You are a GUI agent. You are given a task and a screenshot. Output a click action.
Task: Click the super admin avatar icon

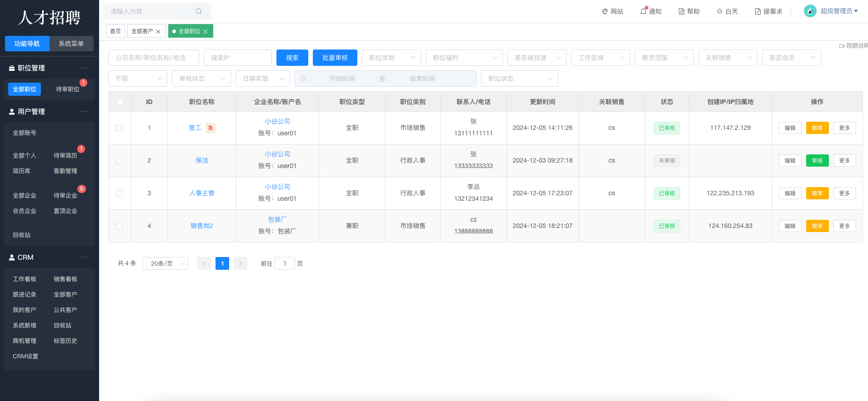810,11
